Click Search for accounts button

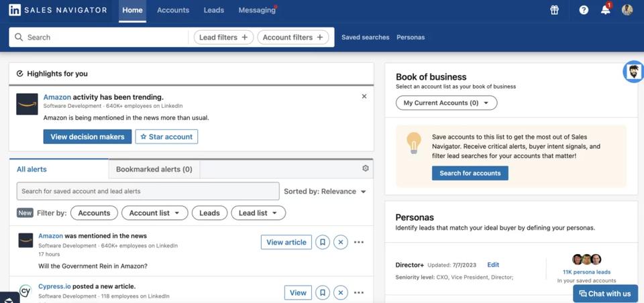pos(470,173)
